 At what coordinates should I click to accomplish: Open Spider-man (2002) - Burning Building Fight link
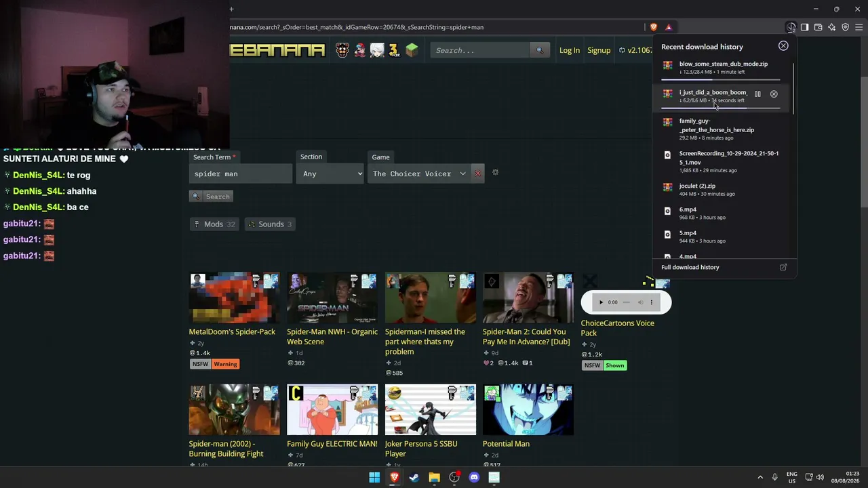click(x=226, y=449)
